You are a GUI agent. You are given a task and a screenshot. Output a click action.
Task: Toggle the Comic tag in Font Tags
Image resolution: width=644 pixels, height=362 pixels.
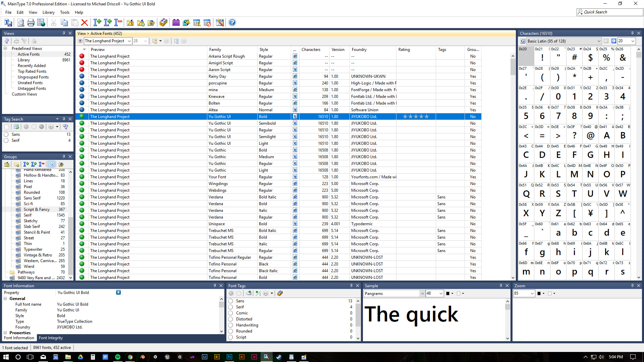[230, 313]
